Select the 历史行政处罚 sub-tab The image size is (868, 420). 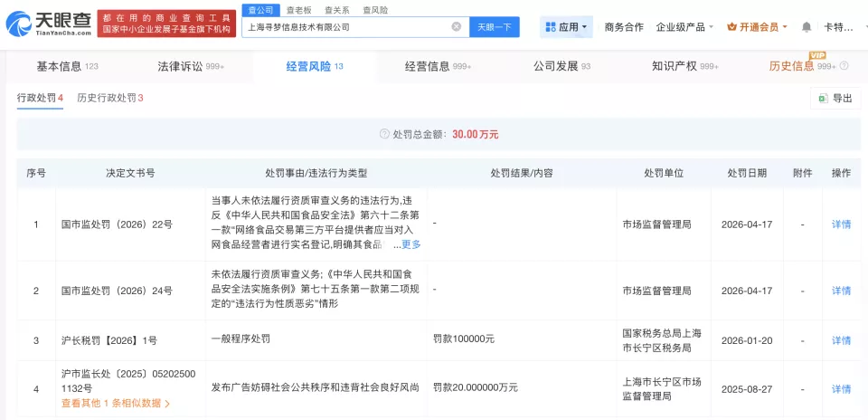110,98
